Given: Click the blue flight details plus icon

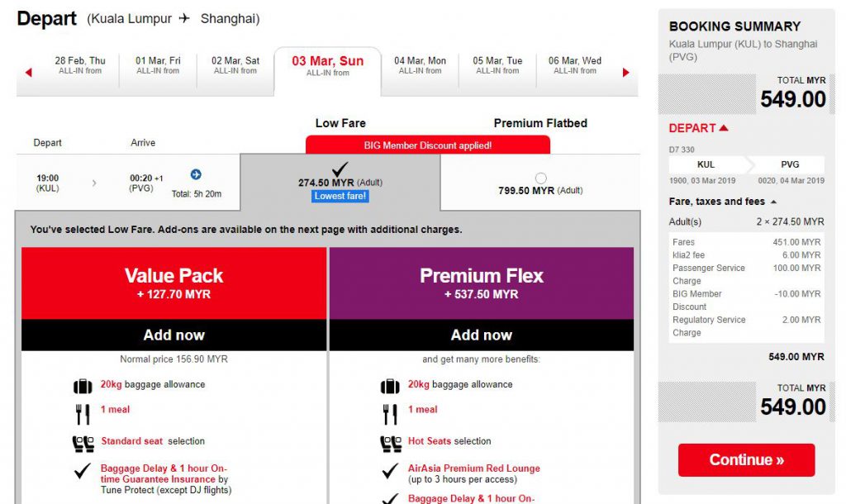Looking at the screenshot, I should 196,174.
